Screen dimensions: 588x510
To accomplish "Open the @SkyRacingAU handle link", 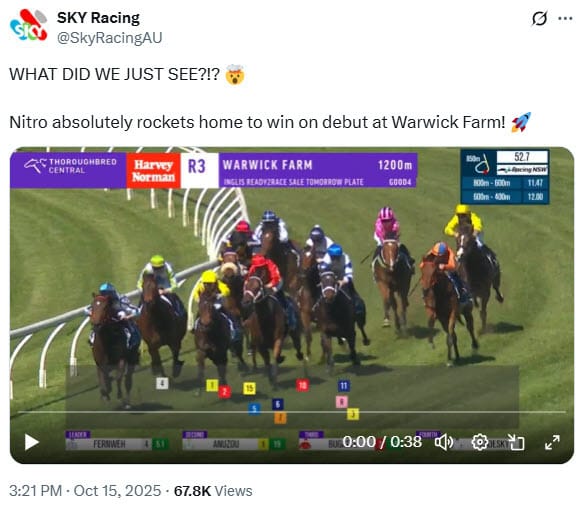I will (x=109, y=38).
